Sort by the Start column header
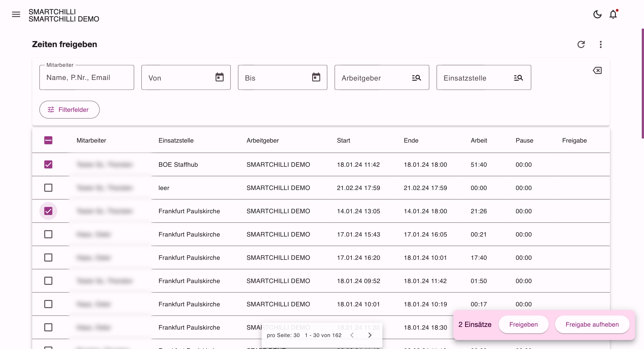 pyautogui.click(x=343, y=140)
